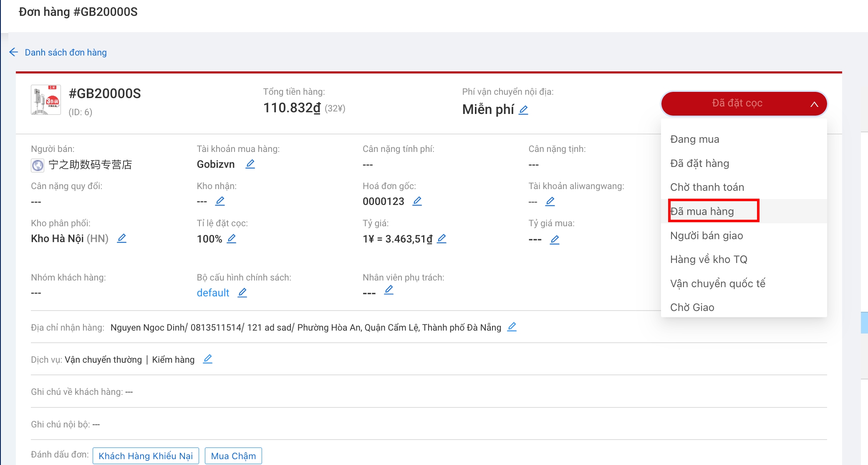868x465 pixels.
Task: Toggle Mua Chậm order tag
Action: (x=233, y=456)
